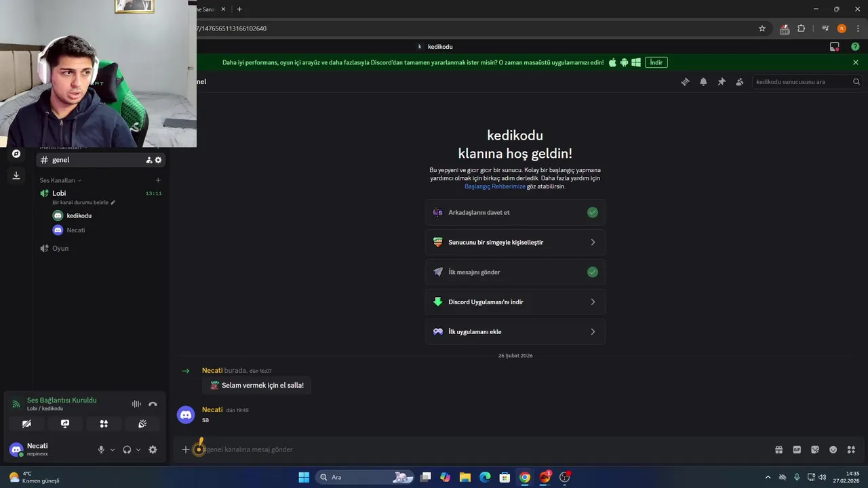Toggle the member list icon
Screen dimensions: 868x488
click(740, 81)
